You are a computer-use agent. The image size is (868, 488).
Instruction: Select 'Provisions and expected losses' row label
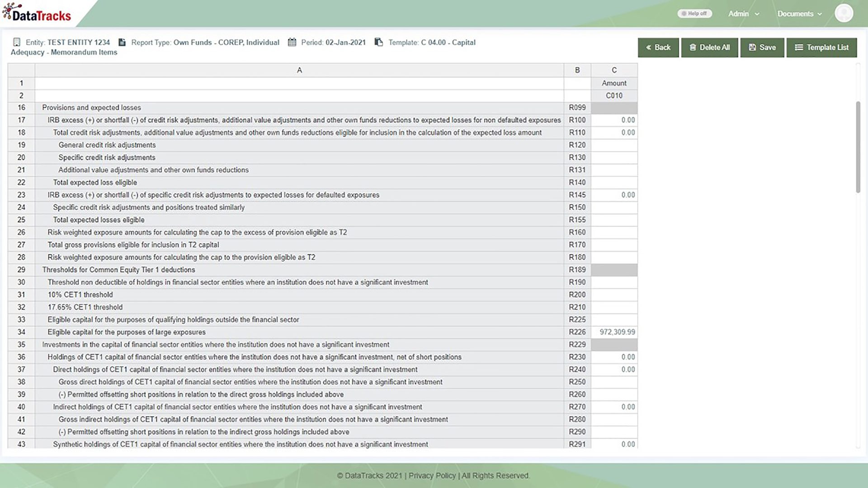coord(91,108)
